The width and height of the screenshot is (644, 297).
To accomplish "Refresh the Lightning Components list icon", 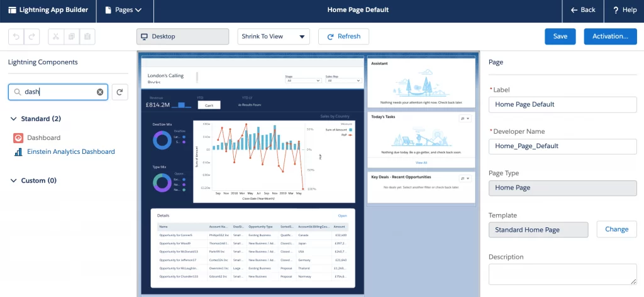I will (x=119, y=92).
